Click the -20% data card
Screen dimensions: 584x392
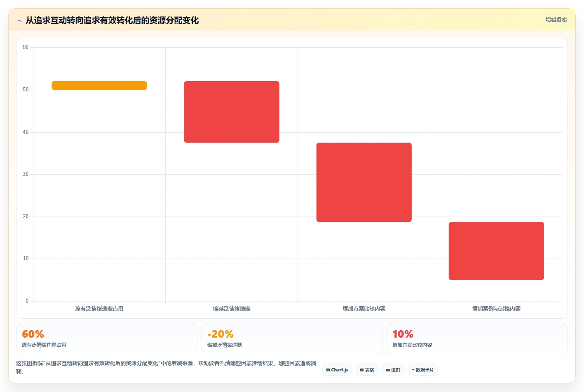tap(292, 338)
